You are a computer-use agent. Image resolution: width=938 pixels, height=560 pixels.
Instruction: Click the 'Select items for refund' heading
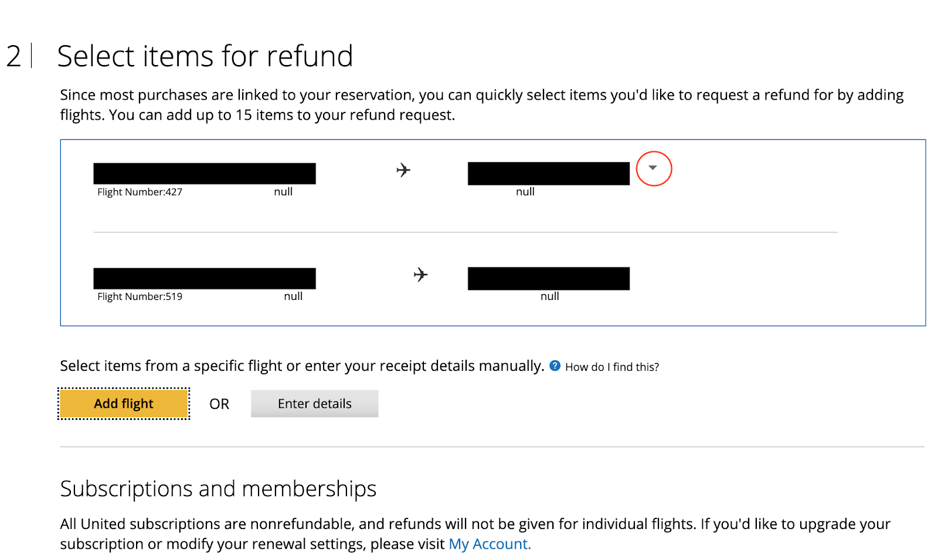click(x=205, y=56)
